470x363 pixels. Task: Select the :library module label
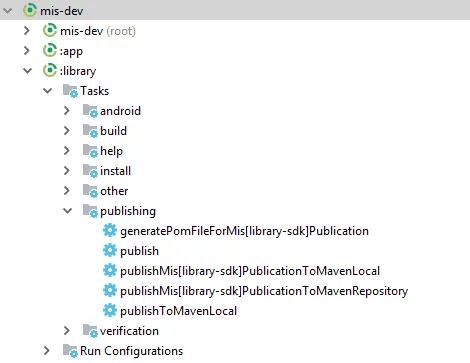(78, 71)
